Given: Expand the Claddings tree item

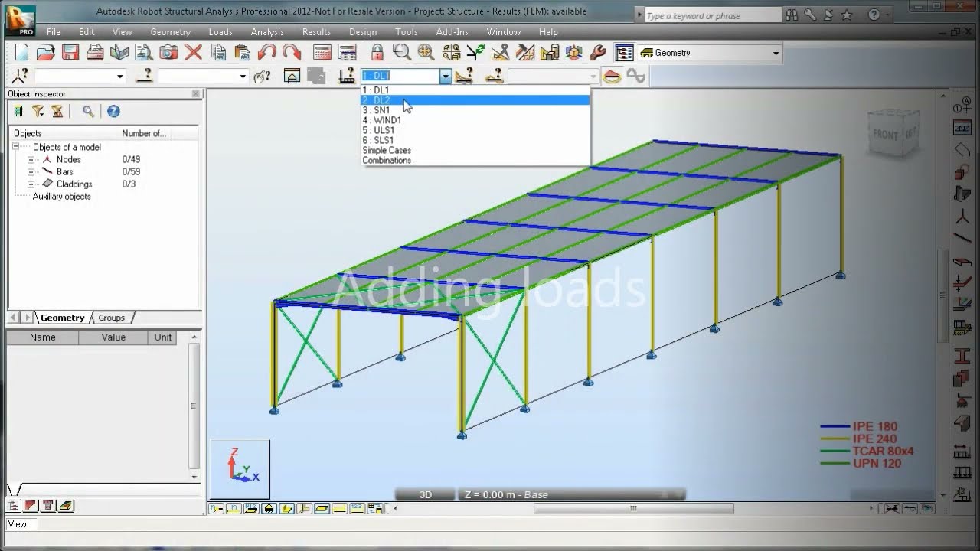Looking at the screenshot, I should tap(31, 184).
